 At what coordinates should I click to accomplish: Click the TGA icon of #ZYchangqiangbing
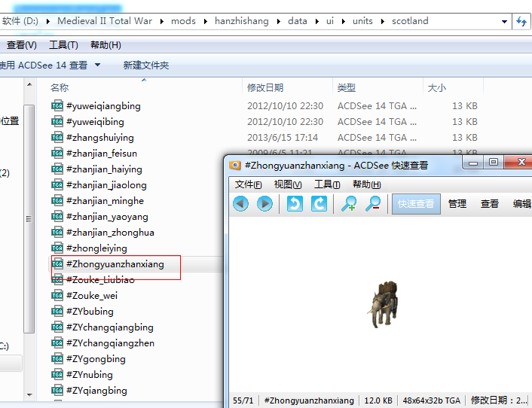pyautogui.click(x=57, y=327)
